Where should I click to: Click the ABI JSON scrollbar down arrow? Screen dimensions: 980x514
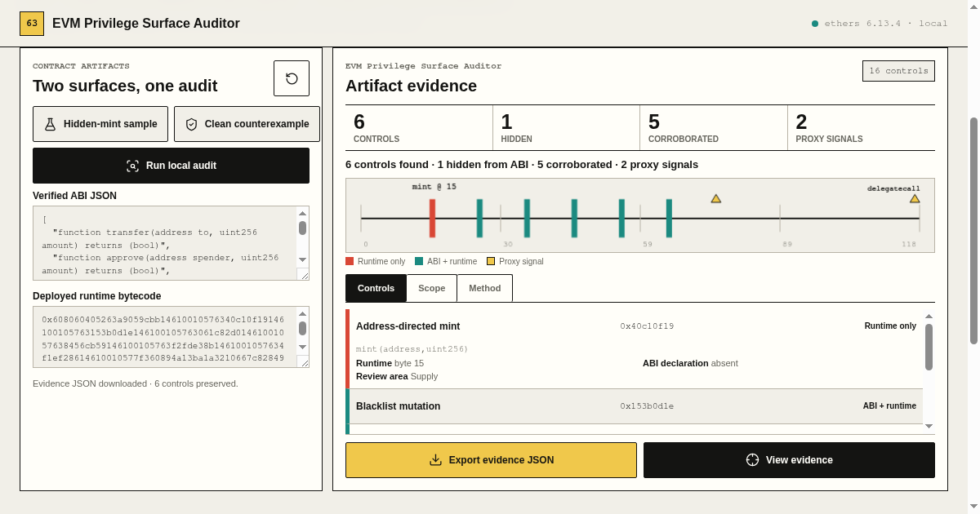tap(302, 259)
